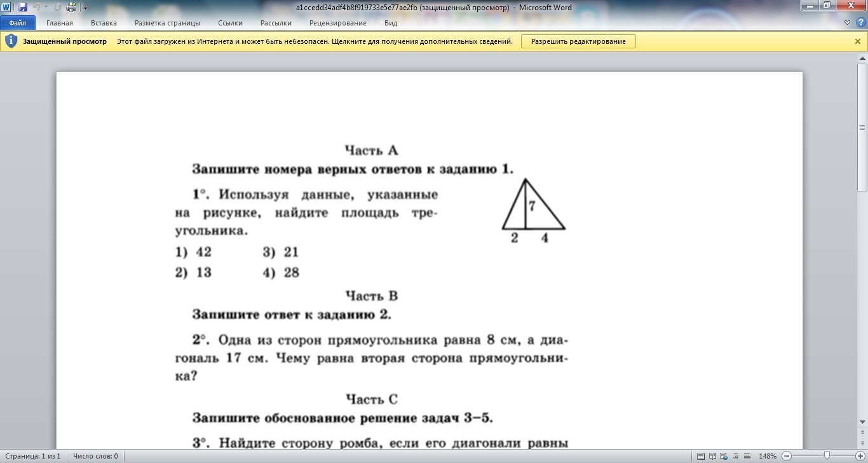The image size is (868, 463).
Task: Switch to the Вид ribbon tab
Action: click(391, 23)
